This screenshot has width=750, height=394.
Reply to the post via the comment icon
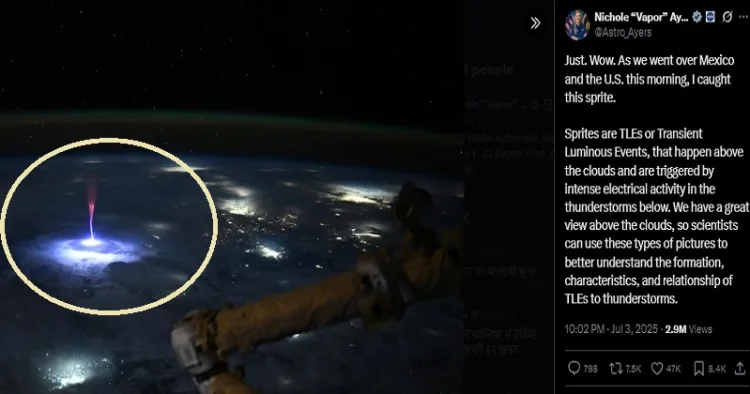(574, 368)
